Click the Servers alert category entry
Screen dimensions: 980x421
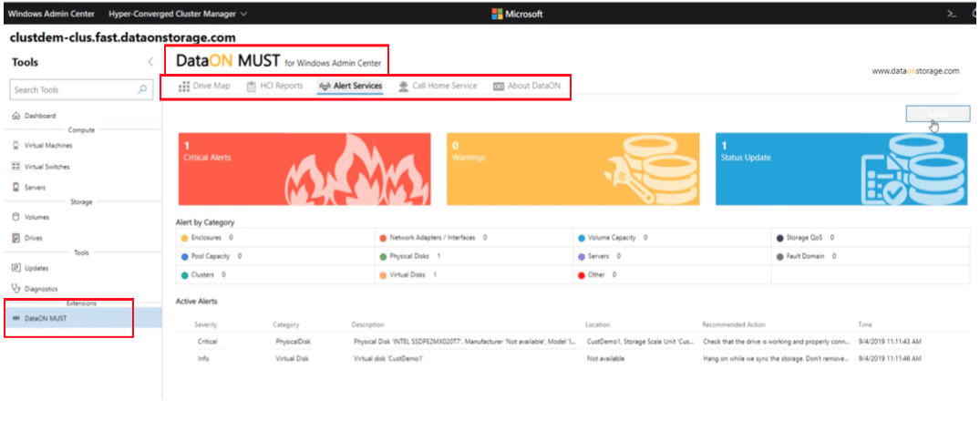pos(599,257)
